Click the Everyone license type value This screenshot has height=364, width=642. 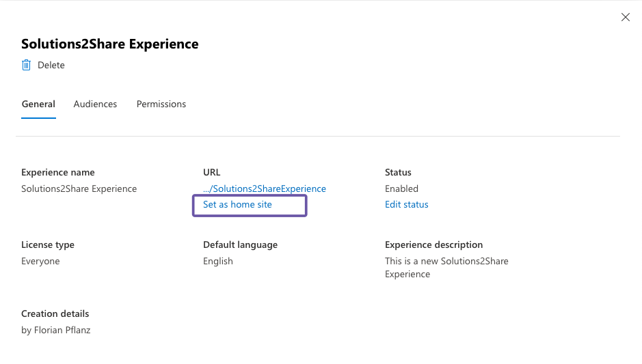(x=40, y=261)
